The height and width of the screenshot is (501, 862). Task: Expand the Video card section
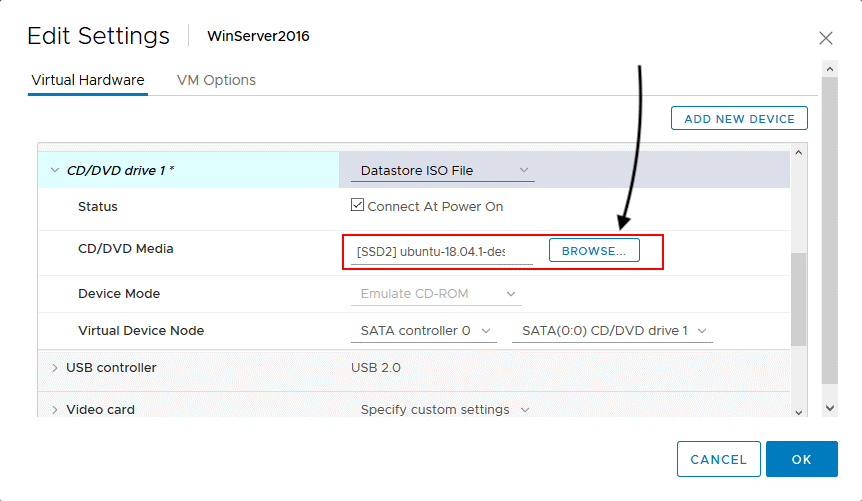click(x=54, y=410)
